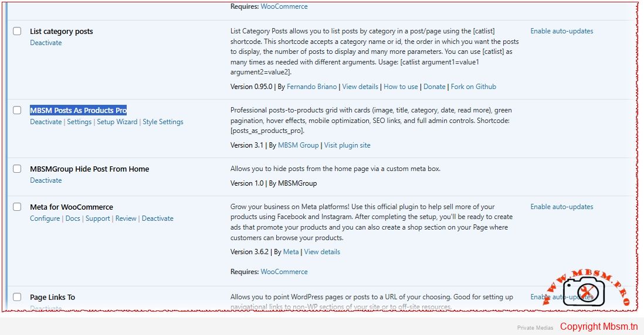Open Support for Meta for WooCommerce
This screenshot has height=335, width=644.
(x=98, y=218)
